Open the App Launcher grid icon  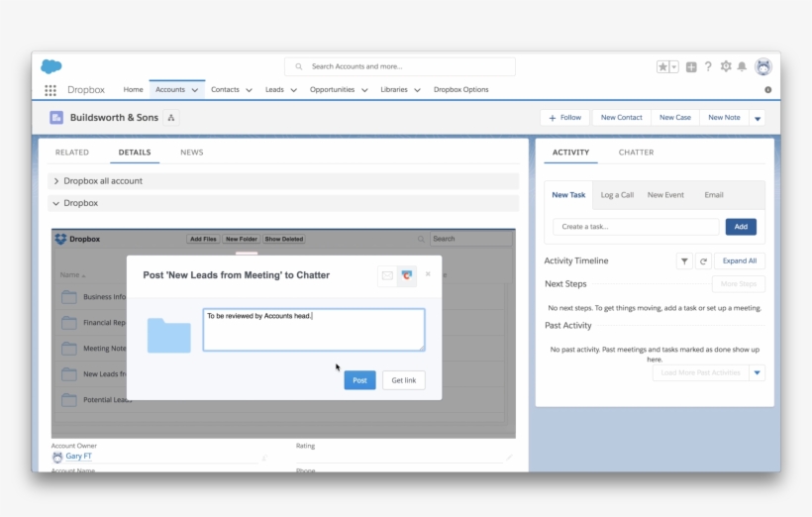pos(51,90)
